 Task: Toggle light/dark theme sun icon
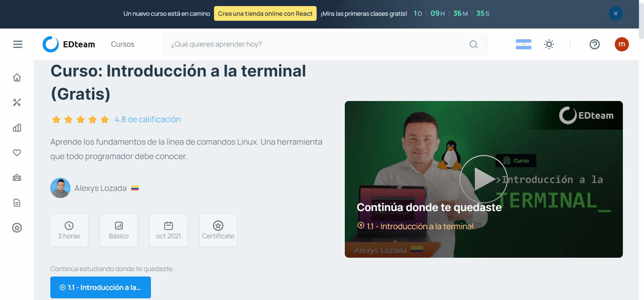(x=549, y=44)
